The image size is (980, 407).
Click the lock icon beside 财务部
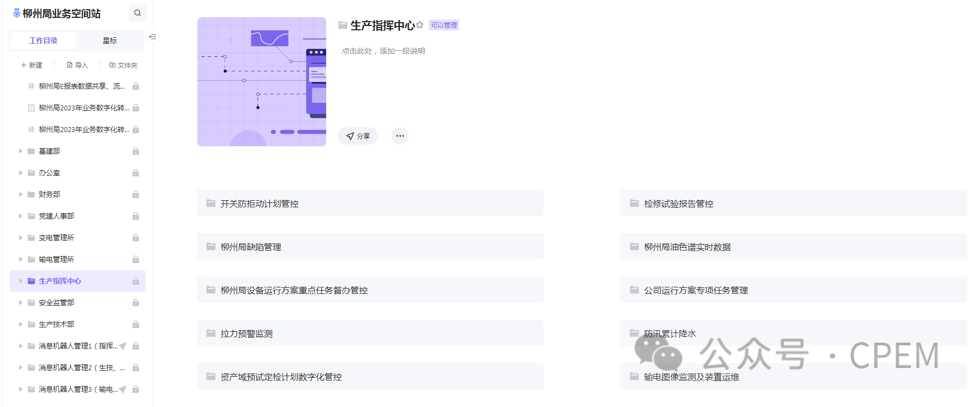[x=136, y=194]
